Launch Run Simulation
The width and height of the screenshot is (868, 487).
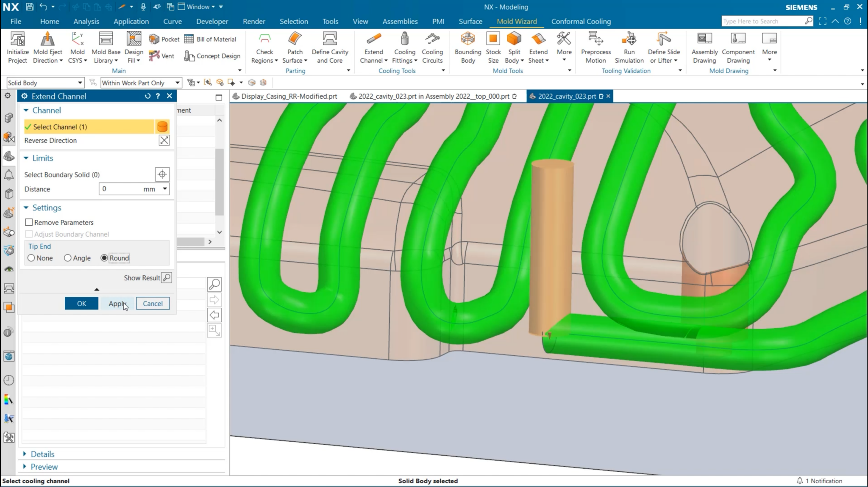629,47
